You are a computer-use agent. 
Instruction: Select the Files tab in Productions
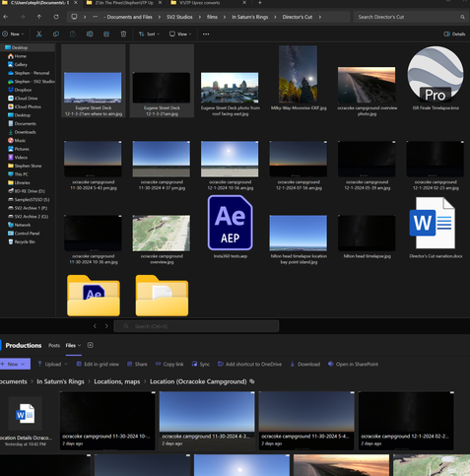pyautogui.click(x=73, y=345)
